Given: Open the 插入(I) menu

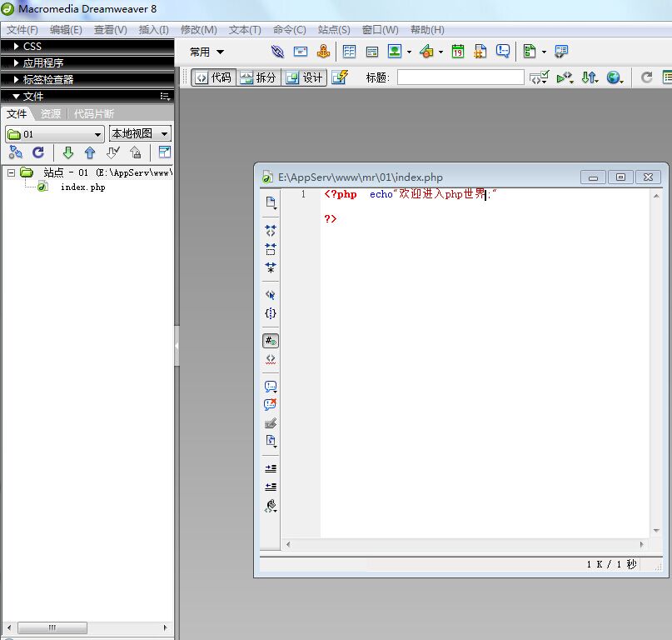Looking at the screenshot, I should [x=153, y=30].
